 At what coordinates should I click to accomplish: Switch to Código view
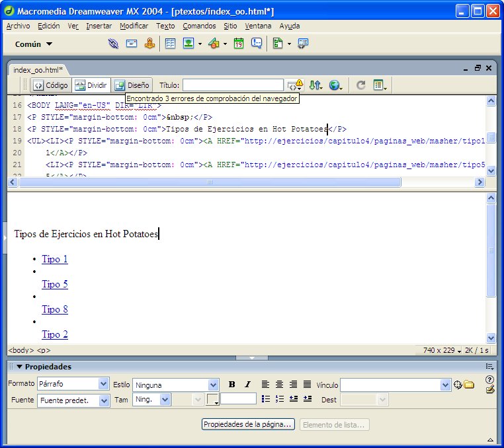[x=50, y=85]
